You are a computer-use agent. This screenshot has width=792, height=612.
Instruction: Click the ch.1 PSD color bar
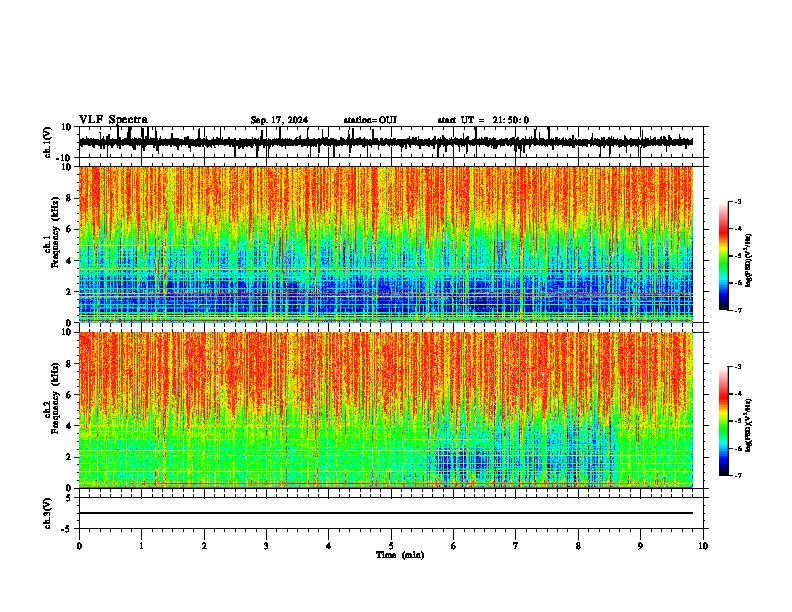(723, 256)
